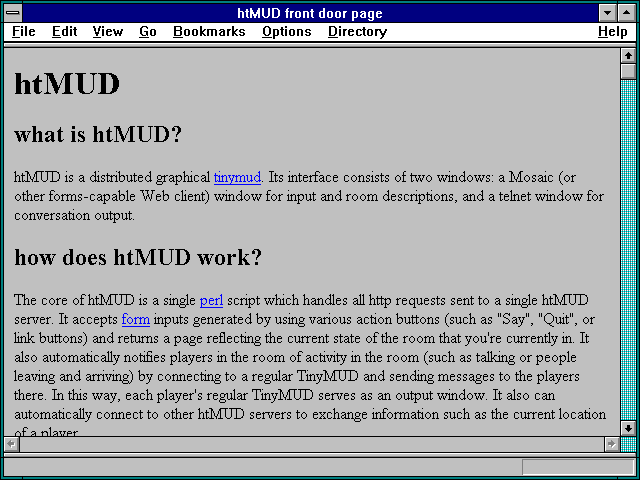Follow the tinymud hyperlink

click(237, 178)
